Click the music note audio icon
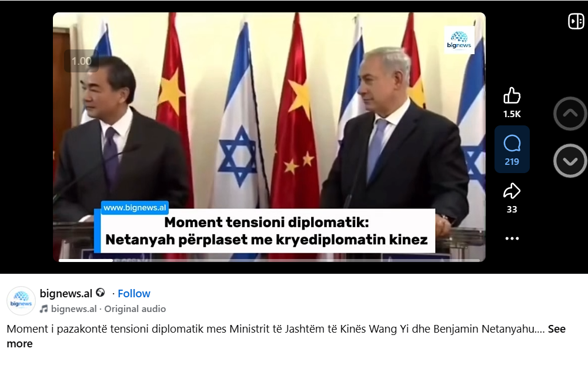Viewport: 588px width, 365px height. (44, 308)
